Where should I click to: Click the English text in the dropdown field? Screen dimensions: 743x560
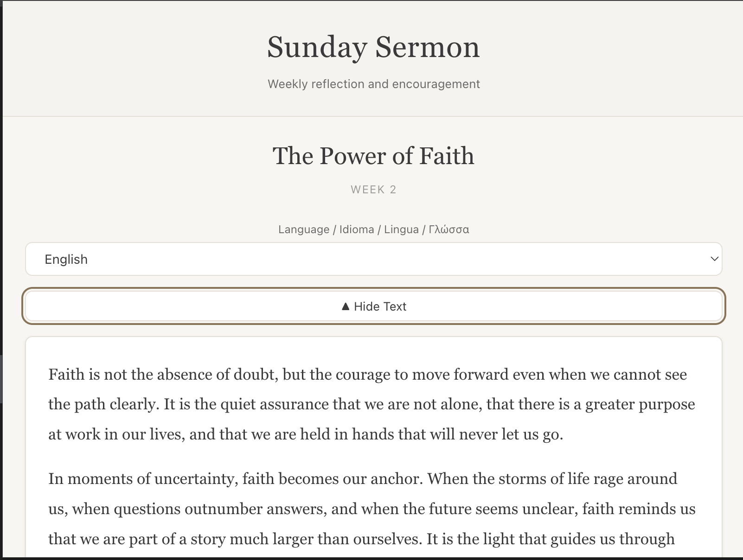coord(65,259)
